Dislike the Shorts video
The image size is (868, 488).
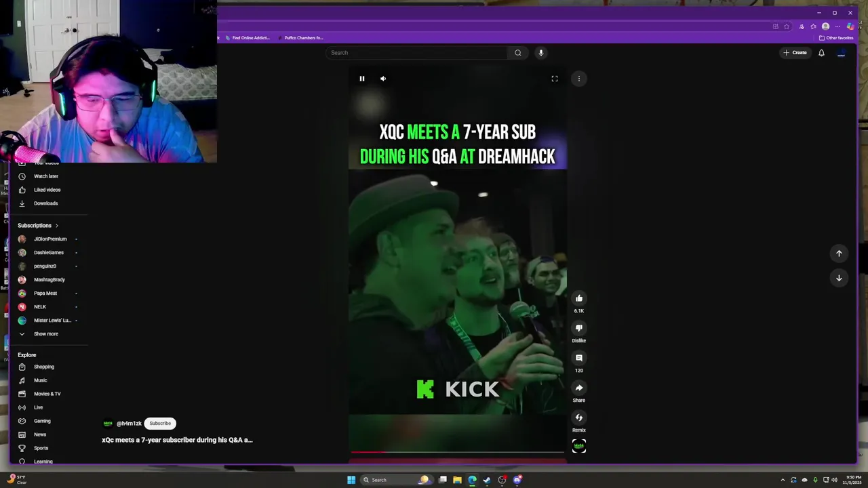pyautogui.click(x=579, y=328)
